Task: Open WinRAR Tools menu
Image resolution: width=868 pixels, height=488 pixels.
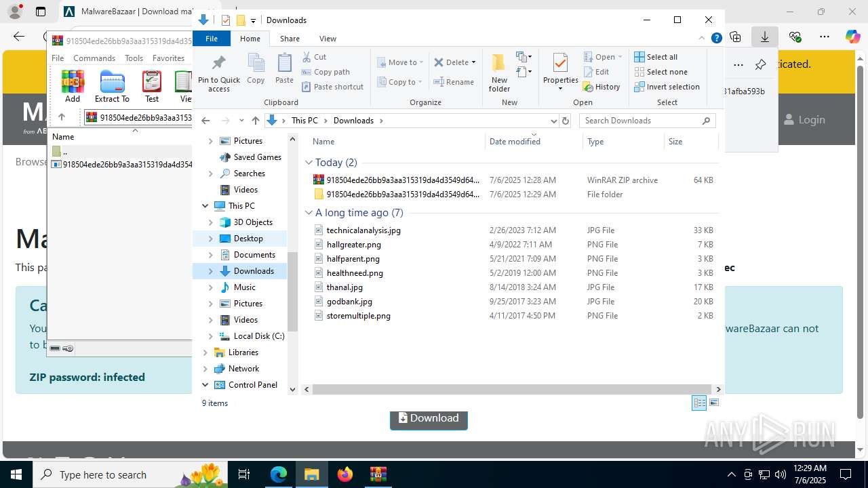Action: pos(134,58)
